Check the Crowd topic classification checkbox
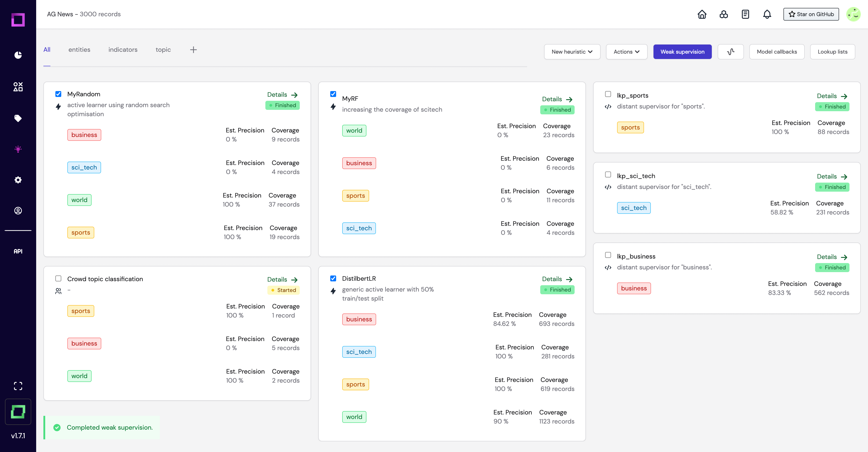This screenshot has width=868, height=452. [58, 278]
